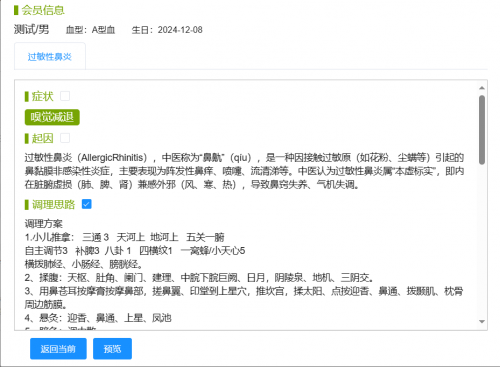Uncheck the 调理思路 checkbox
This screenshot has width=500, height=367.
[87, 204]
